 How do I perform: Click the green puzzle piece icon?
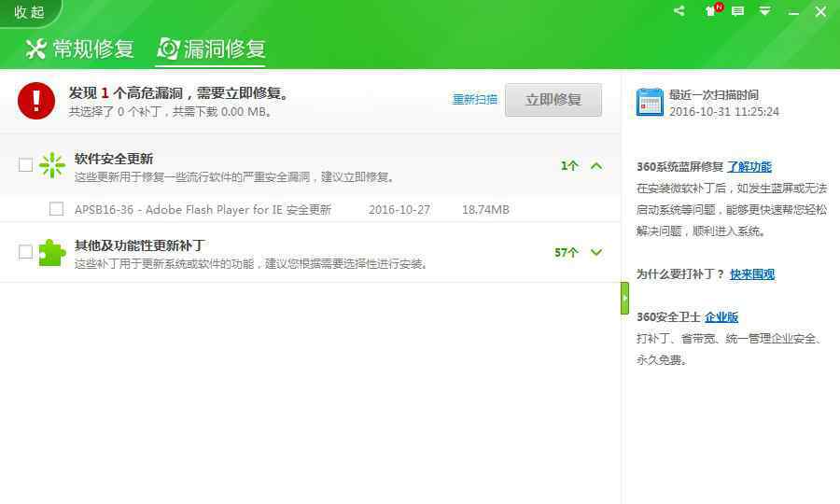(x=52, y=252)
